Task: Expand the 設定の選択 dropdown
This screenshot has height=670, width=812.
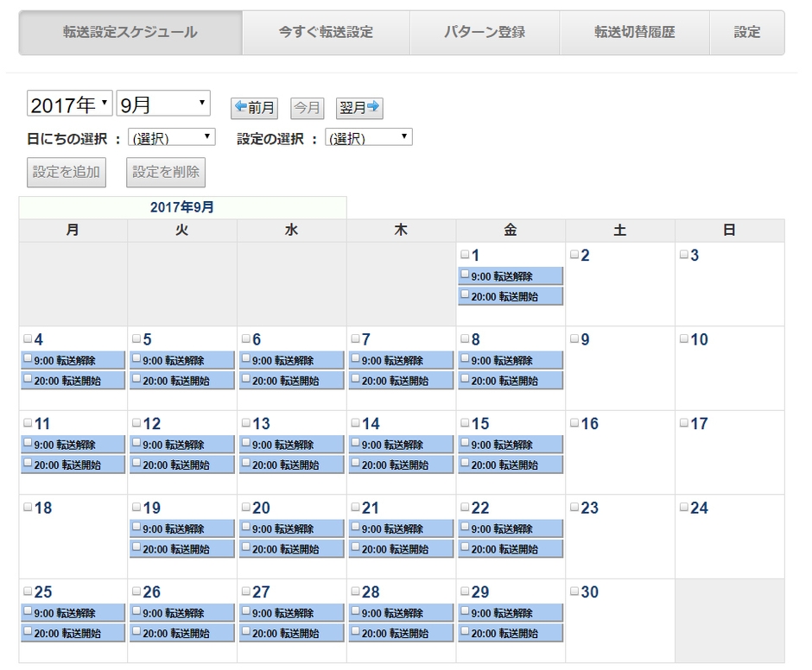Action: tap(369, 138)
